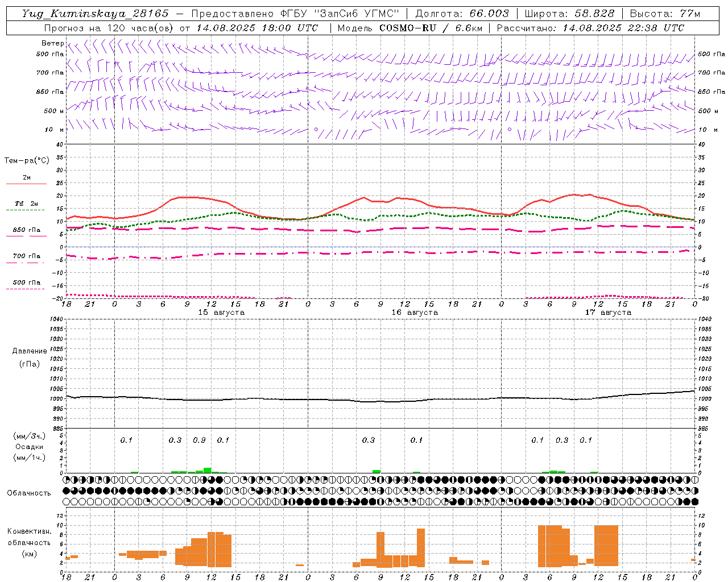This screenshot has width=728, height=582.
Task: Select the 'Широта: 58.828' header field
Action: click(569, 14)
